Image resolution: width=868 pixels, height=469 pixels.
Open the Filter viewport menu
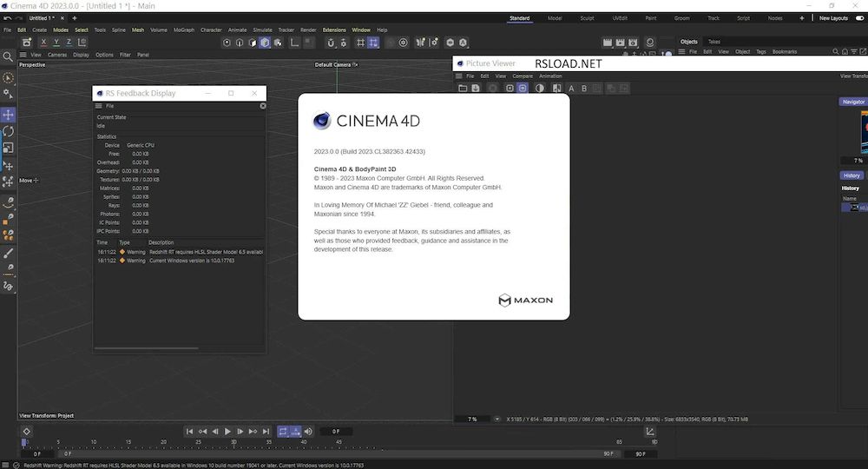click(125, 55)
